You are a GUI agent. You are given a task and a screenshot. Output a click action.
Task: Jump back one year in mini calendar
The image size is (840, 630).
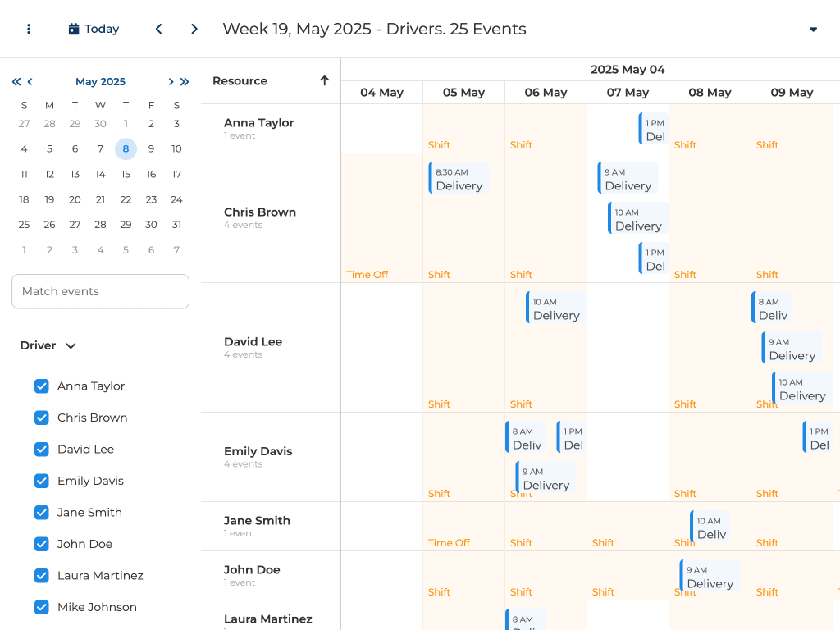16,82
